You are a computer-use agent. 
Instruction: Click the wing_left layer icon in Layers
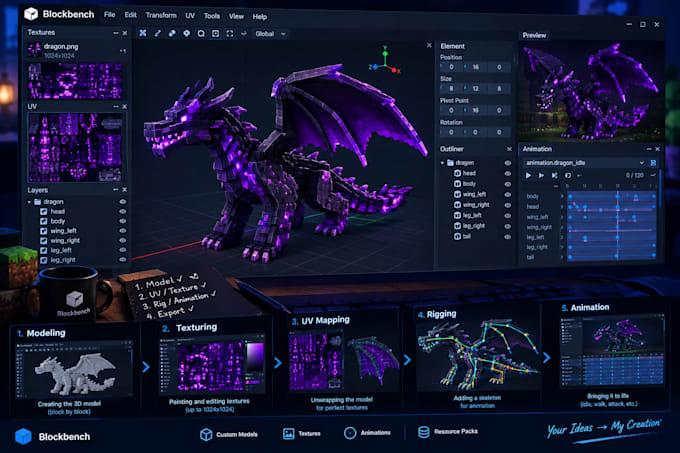(x=44, y=231)
